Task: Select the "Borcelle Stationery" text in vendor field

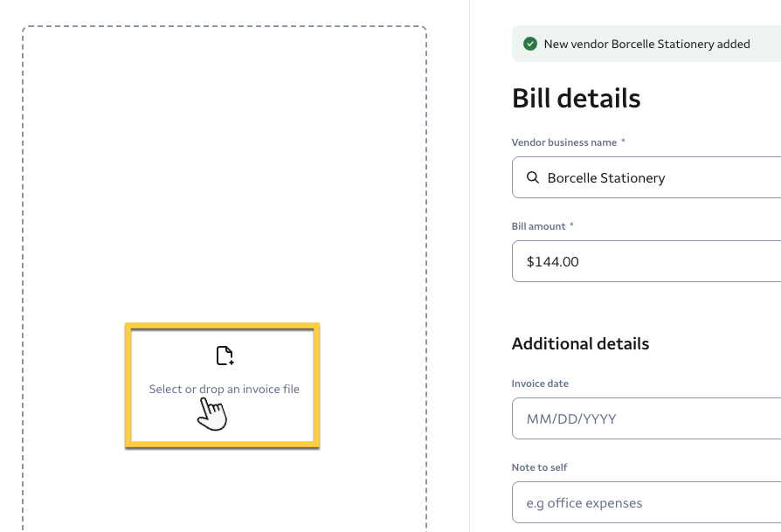Action: coord(606,178)
